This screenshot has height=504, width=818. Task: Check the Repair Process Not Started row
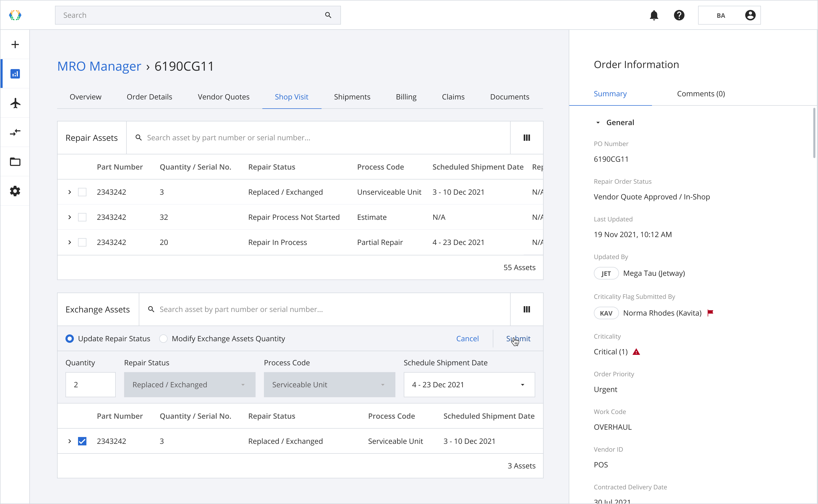click(x=82, y=217)
